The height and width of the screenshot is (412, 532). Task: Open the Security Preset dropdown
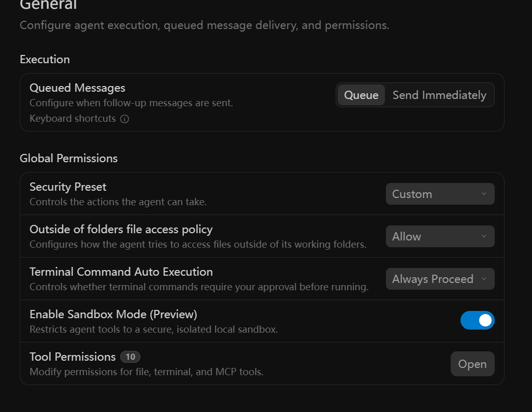point(440,194)
